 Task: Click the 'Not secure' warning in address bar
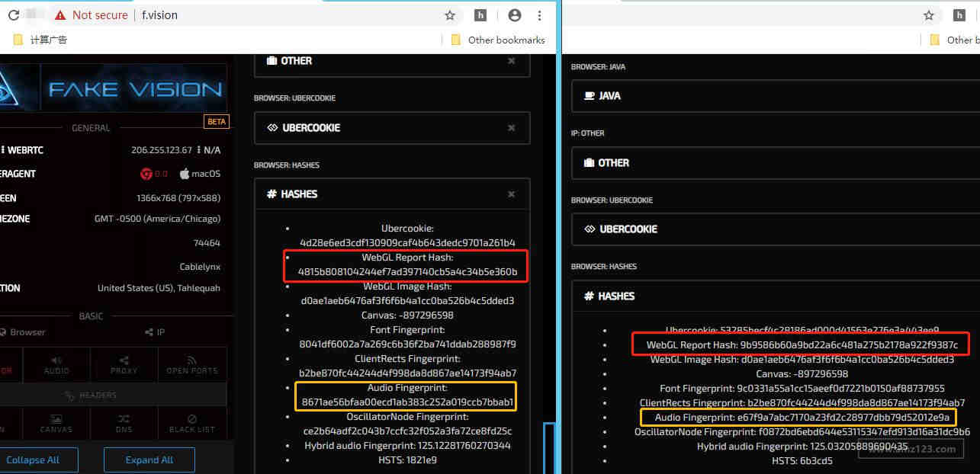(x=92, y=15)
